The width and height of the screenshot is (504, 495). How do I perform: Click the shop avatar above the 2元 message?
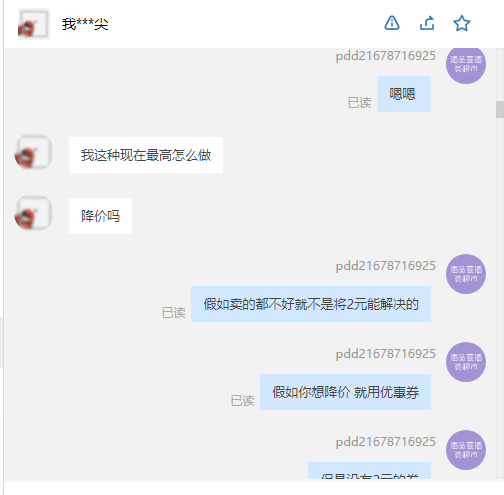point(466,274)
